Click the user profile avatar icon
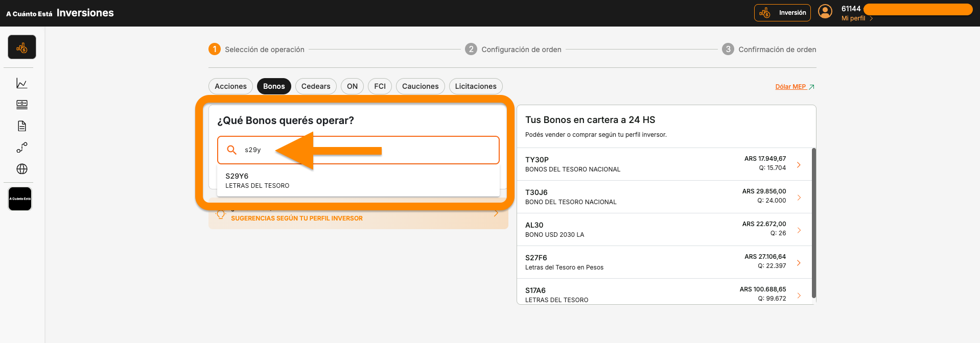Viewport: 980px width, 343px height. 825,12
